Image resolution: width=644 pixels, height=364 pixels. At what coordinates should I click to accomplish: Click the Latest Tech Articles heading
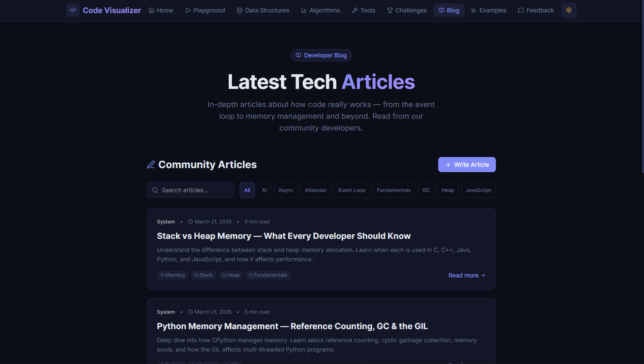(x=321, y=82)
